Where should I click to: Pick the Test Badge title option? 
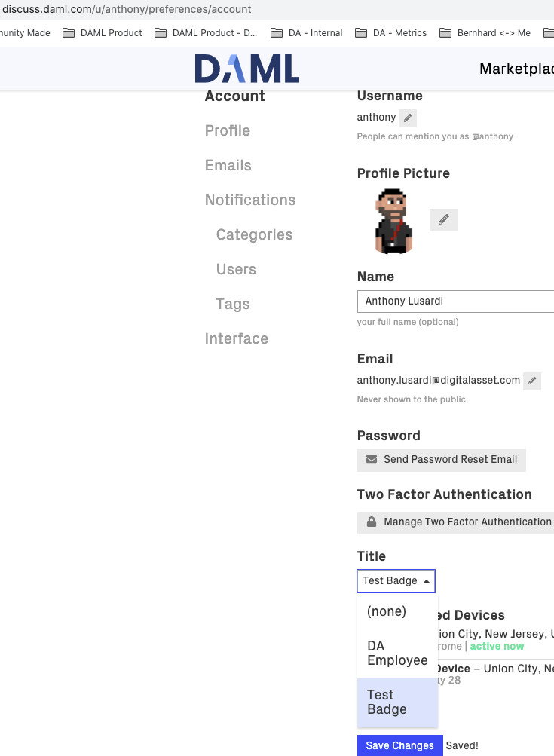[397, 702]
